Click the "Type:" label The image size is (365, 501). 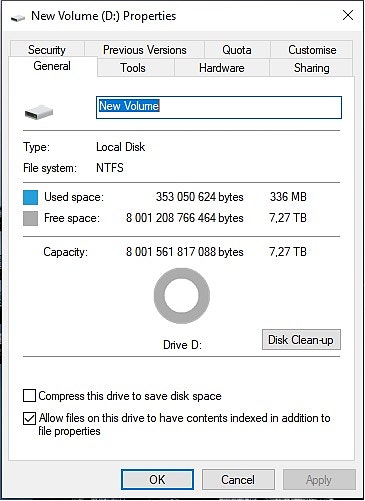coord(36,147)
